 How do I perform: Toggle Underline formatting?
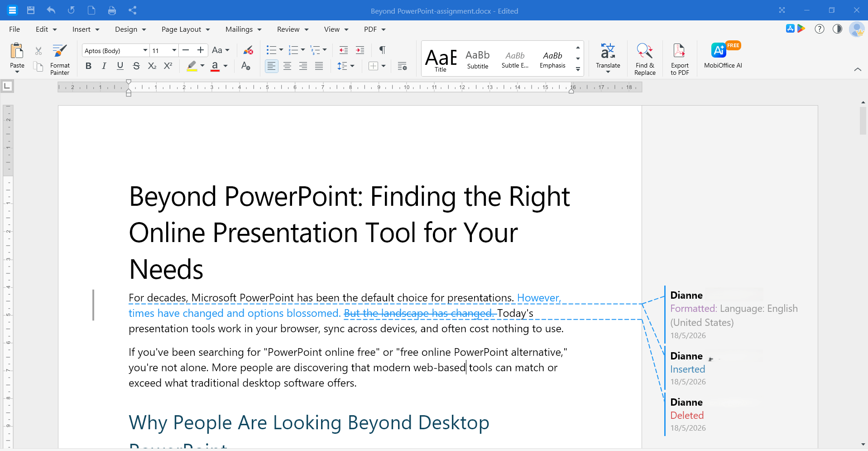click(x=120, y=66)
